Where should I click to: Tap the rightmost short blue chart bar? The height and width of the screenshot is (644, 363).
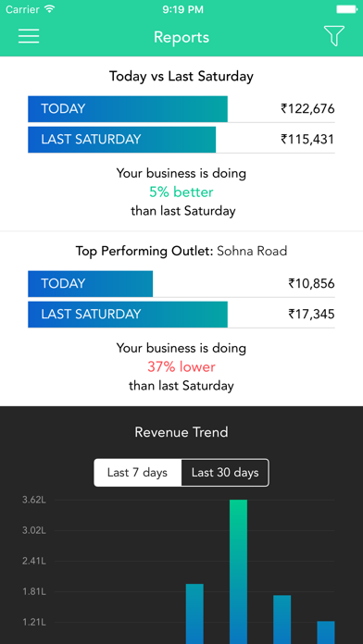pyautogui.click(x=326, y=633)
